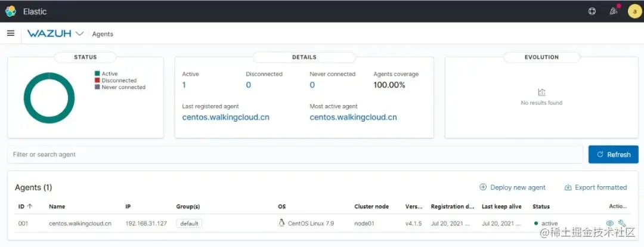This screenshot has height=247, width=644.
Task: Click Export formatted
Action: point(596,187)
